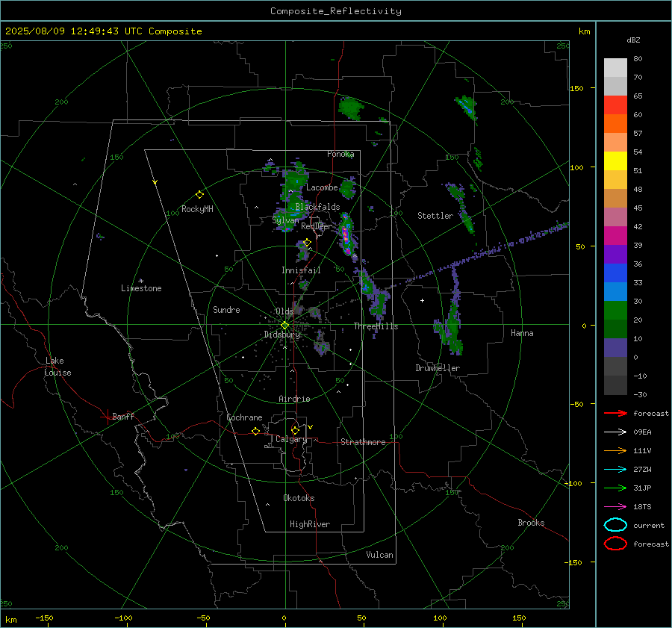672x628 pixels.
Task: Click the asterisk marker above Limestone
Action: [141, 282]
